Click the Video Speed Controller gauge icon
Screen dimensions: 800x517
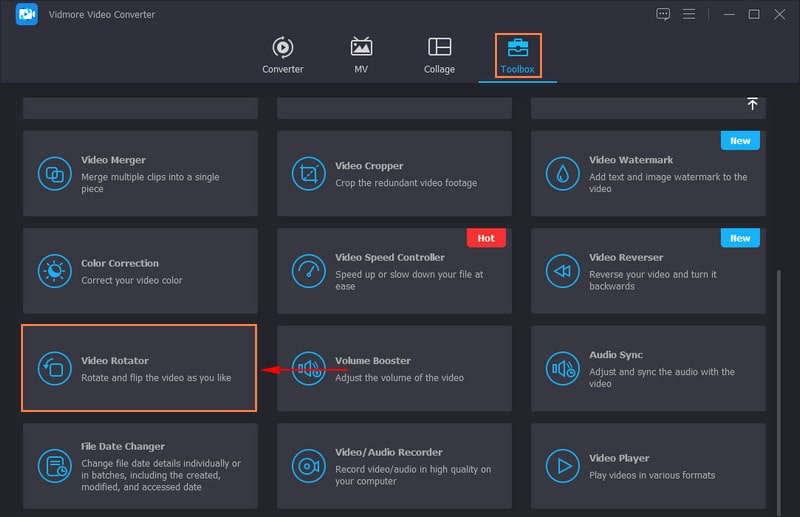pyautogui.click(x=309, y=271)
